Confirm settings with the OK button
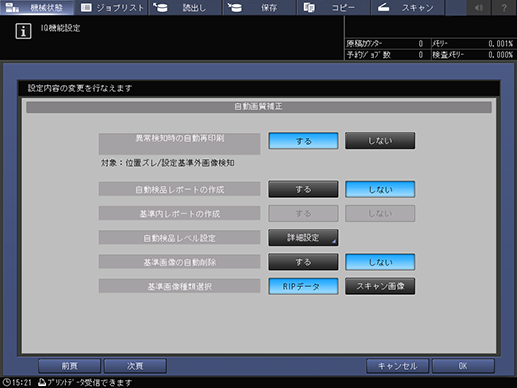The image size is (517, 388). point(463,366)
